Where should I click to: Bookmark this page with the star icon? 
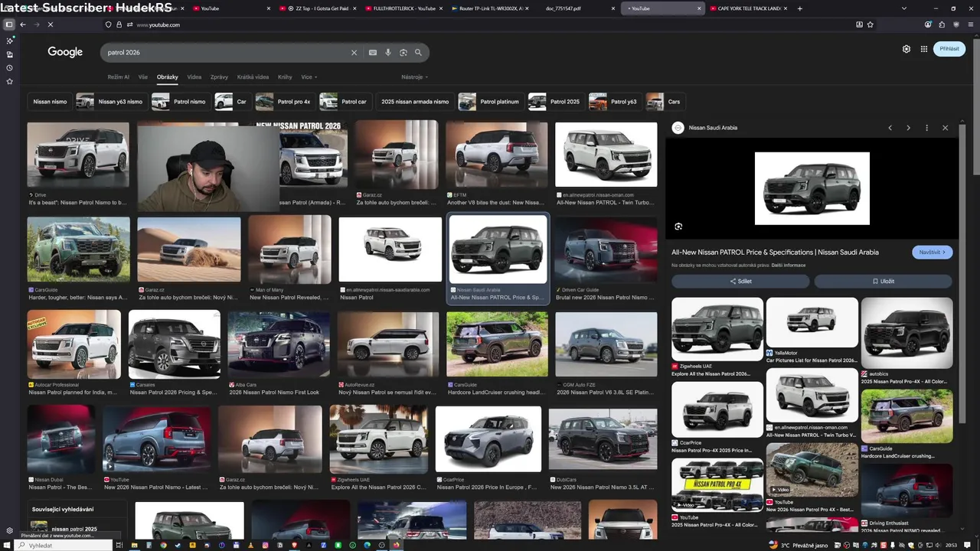point(871,24)
